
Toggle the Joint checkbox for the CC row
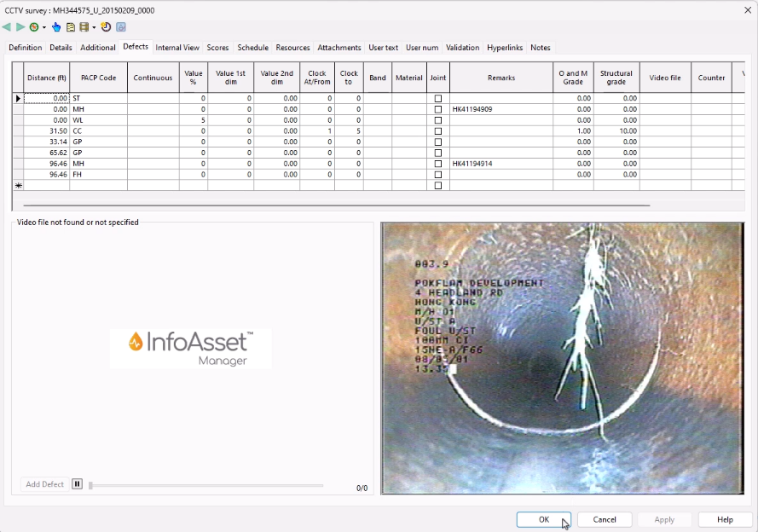[x=438, y=131]
